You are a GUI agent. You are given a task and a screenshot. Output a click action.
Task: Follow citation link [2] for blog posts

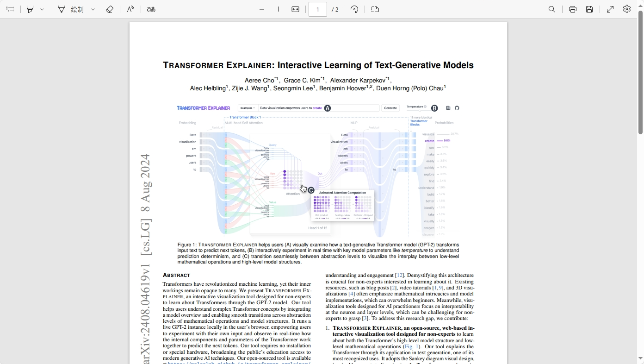click(394, 288)
